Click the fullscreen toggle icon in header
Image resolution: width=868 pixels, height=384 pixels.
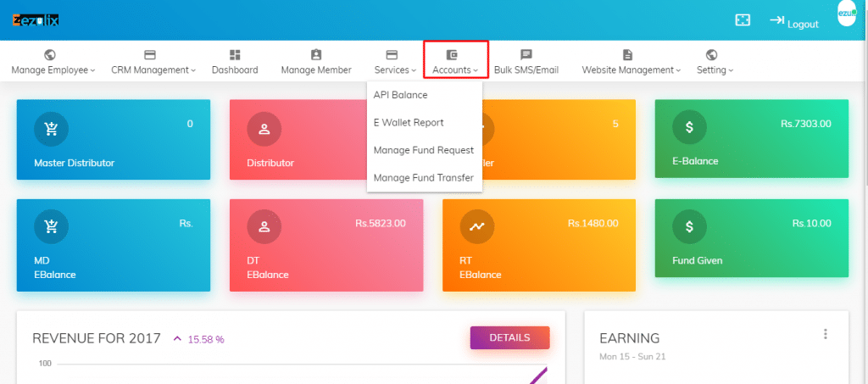(743, 20)
